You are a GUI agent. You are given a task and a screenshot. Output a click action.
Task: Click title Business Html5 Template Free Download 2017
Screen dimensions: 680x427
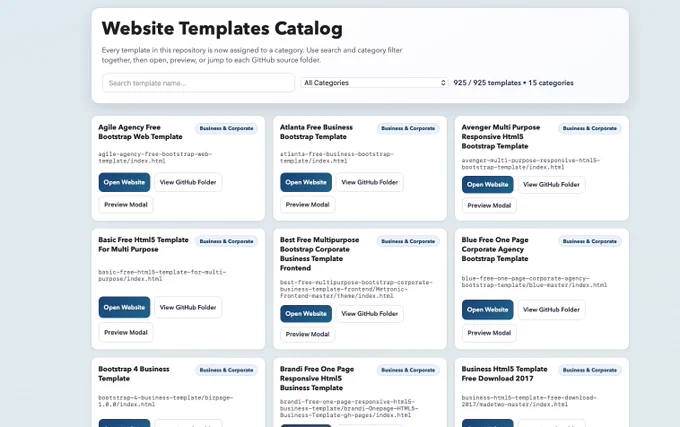pos(504,374)
